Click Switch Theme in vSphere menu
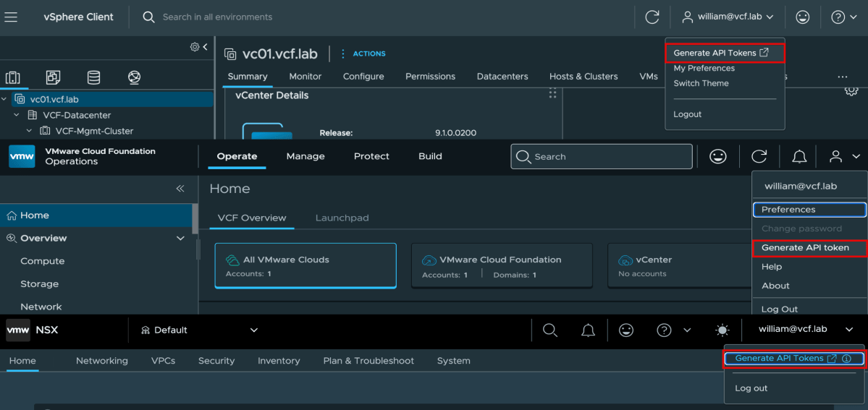Image resolution: width=868 pixels, height=410 pixels. pos(701,84)
